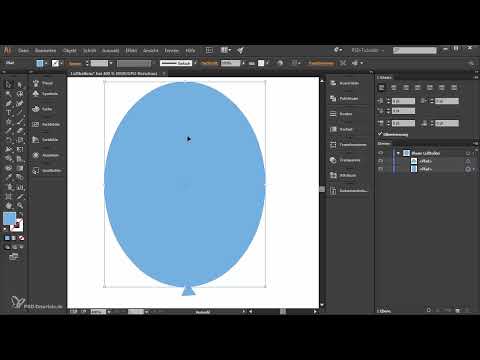The height and width of the screenshot is (360, 480).
Task: Select the Lasso tool
Action: point(20,94)
